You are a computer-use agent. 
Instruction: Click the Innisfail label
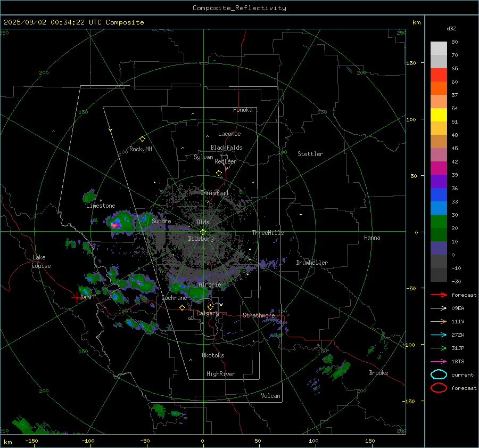214,193
